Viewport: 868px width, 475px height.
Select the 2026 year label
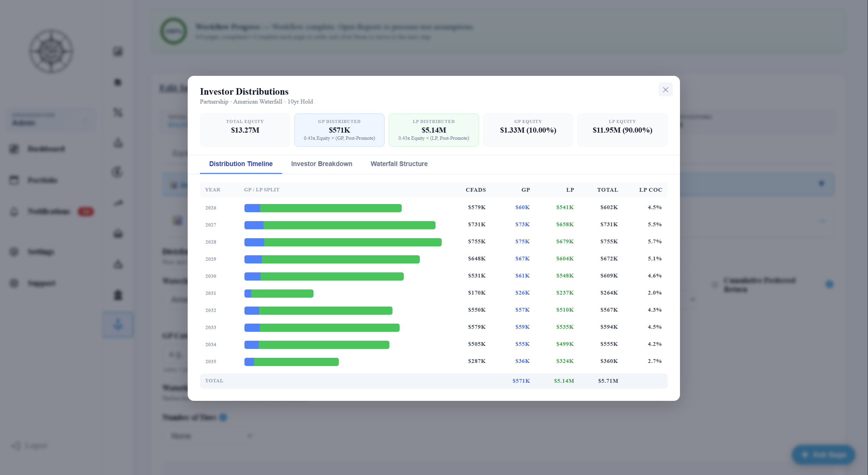(x=211, y=208)
